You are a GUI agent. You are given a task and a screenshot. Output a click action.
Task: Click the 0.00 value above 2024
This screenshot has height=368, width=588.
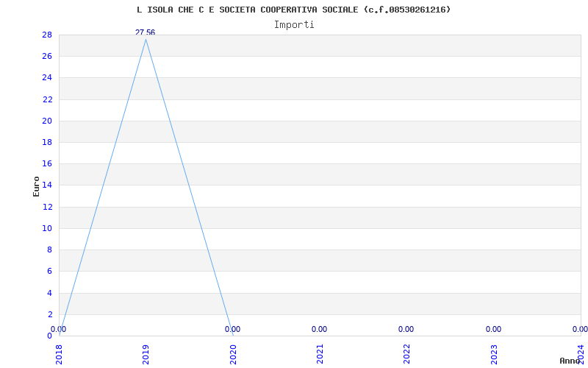click(x=580, y=329)
